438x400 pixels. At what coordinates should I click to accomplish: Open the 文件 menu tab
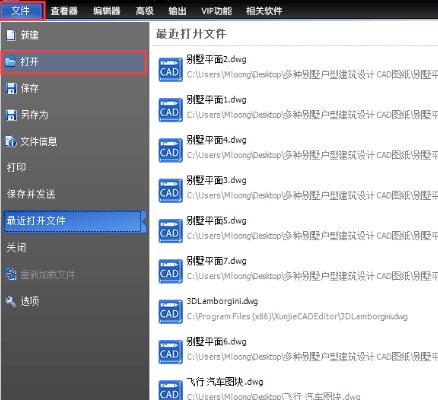(22, 11)
